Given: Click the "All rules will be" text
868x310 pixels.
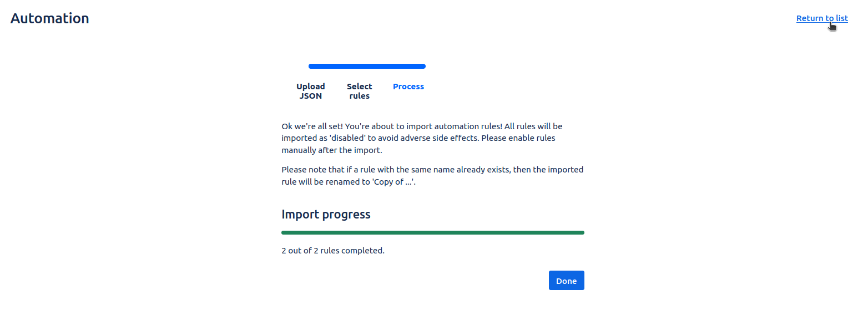Looking at the screenshot, I should tap(534, 126).
